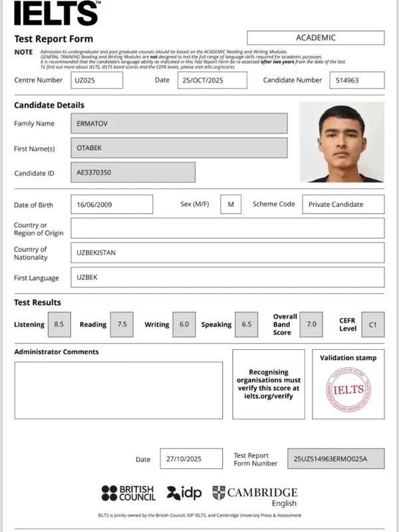Click the Overall Band Score label
Image resolution: width=399 pixels, height=532 pixels.
[x=285, y=325]
